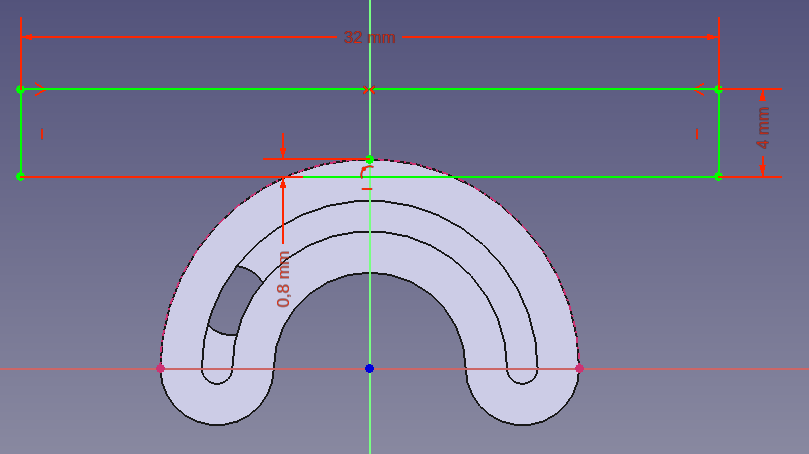Click the green point atop the arch

pyautogui.click(x=369, y=159)
